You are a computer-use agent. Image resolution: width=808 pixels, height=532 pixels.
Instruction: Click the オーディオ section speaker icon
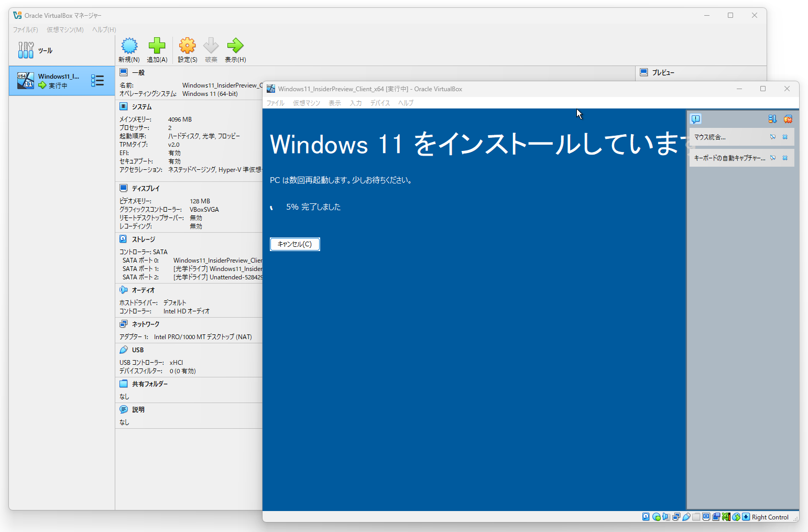tap(124, 290)
